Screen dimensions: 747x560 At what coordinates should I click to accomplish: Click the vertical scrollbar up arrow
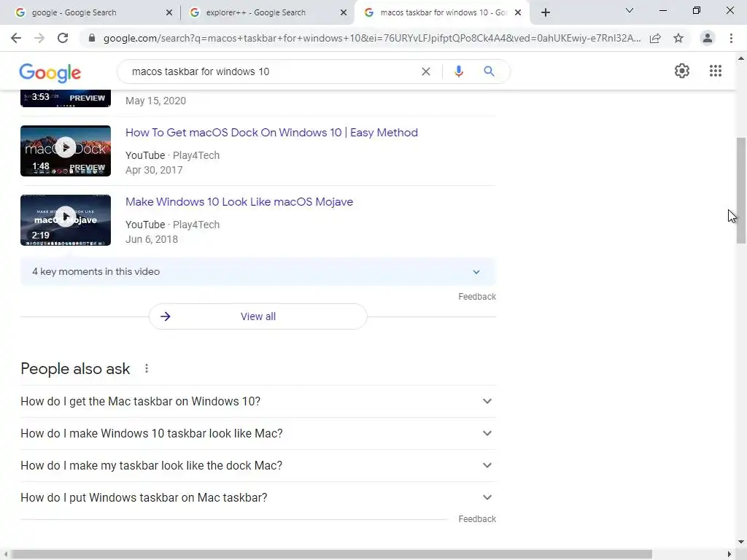pos(741,58)
